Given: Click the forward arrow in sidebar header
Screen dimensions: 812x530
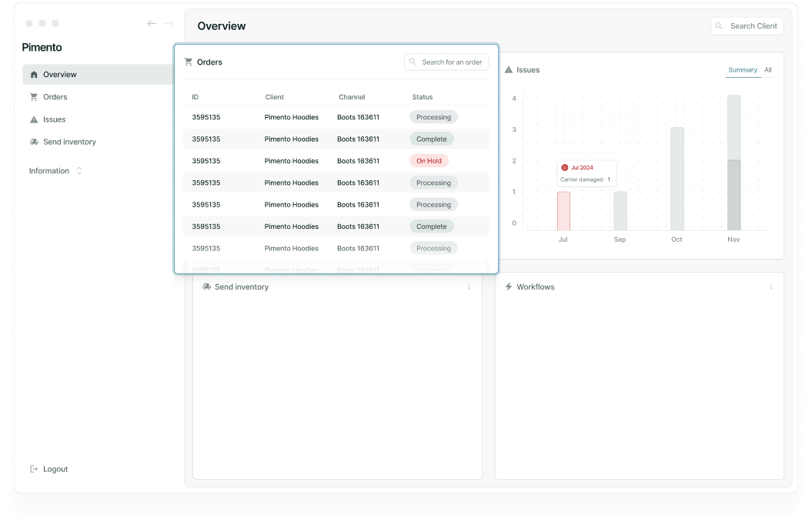Looking at the screenshot, I should coord(169,23).
